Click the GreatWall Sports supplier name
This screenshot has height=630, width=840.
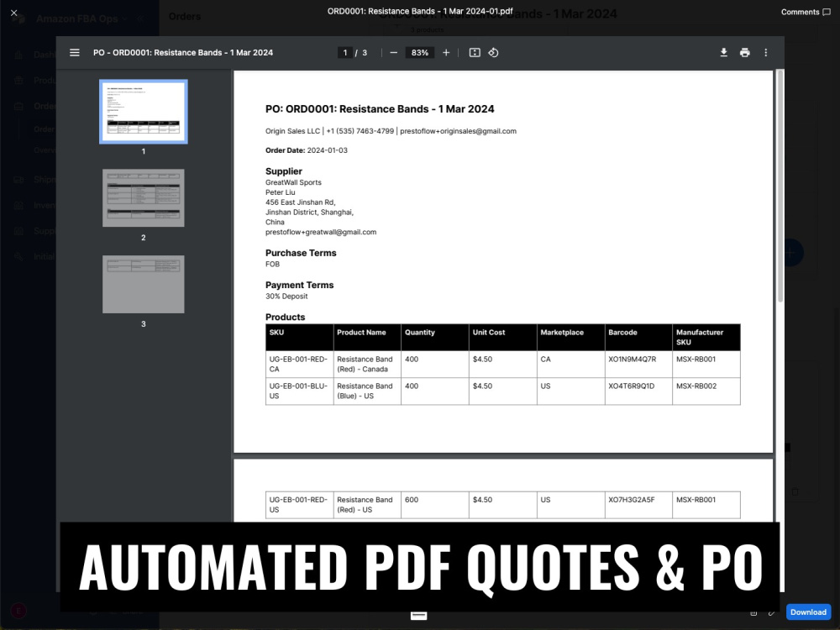click(x=293, y=182)
